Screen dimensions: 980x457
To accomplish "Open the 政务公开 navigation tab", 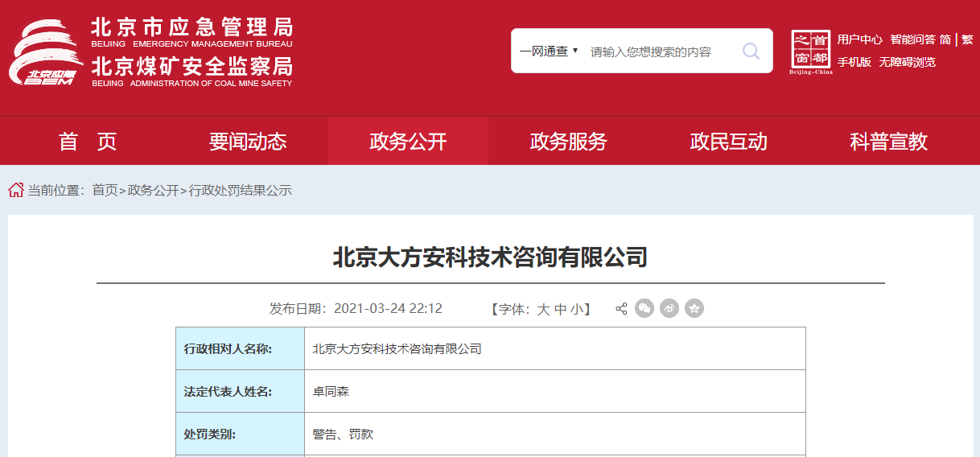I will pos(408,142).
